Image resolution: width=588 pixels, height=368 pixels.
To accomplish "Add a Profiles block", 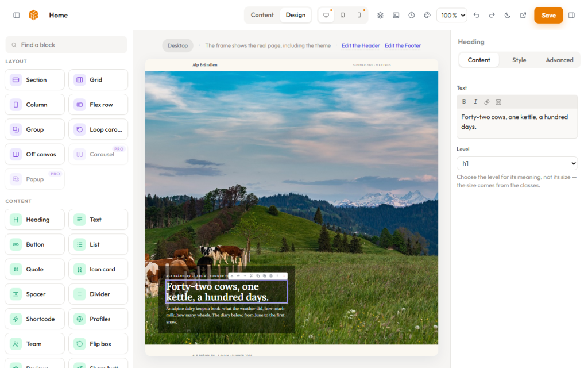I will tap(98, 319).
